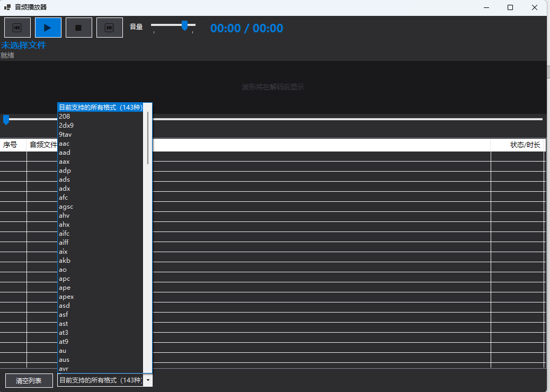Minimize the 音频播放器 window

pos(486,7)
